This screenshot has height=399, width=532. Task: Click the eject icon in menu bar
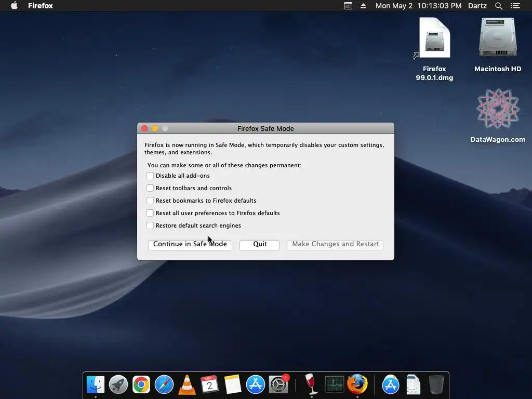pos(363,6)
